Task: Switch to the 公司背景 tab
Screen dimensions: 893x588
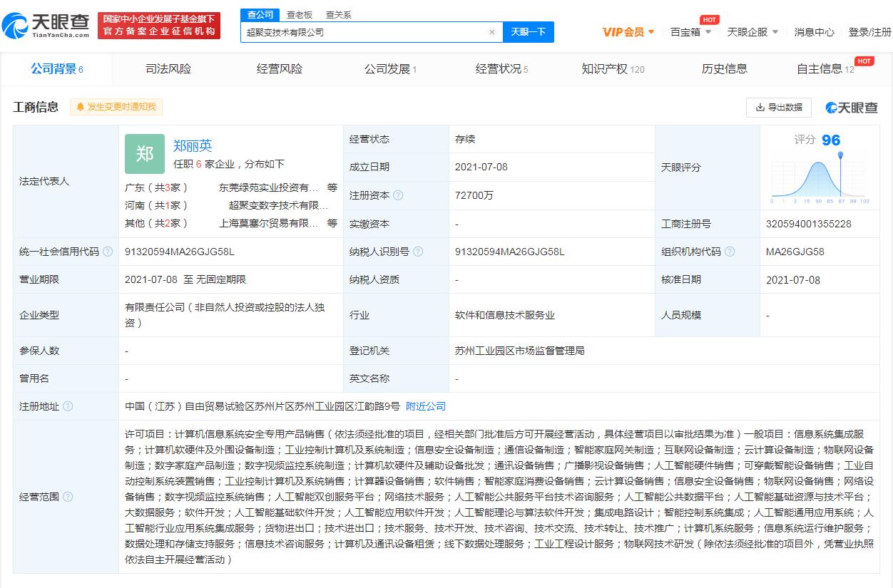Action: (x=57, y=69)
